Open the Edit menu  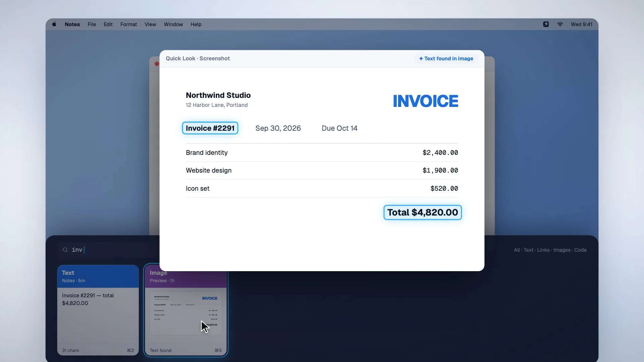coord(108,24)
